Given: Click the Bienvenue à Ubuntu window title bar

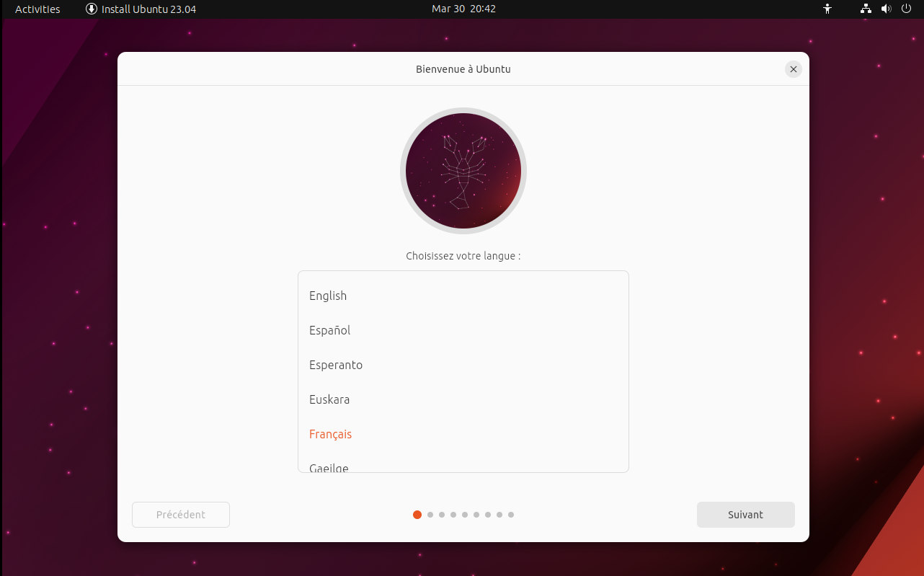Looking at the screenshot, I should (x=463, y=69).
